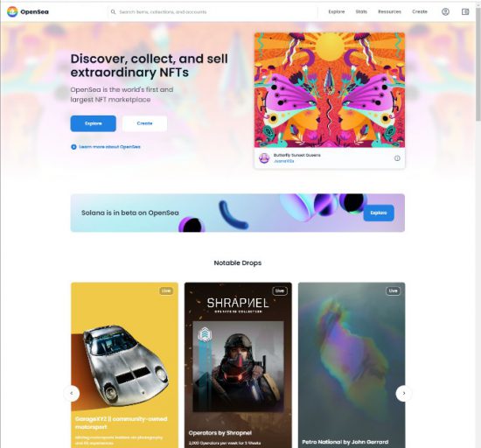
Task: Focus the search items and collections field
Action: tap(213, 12)
